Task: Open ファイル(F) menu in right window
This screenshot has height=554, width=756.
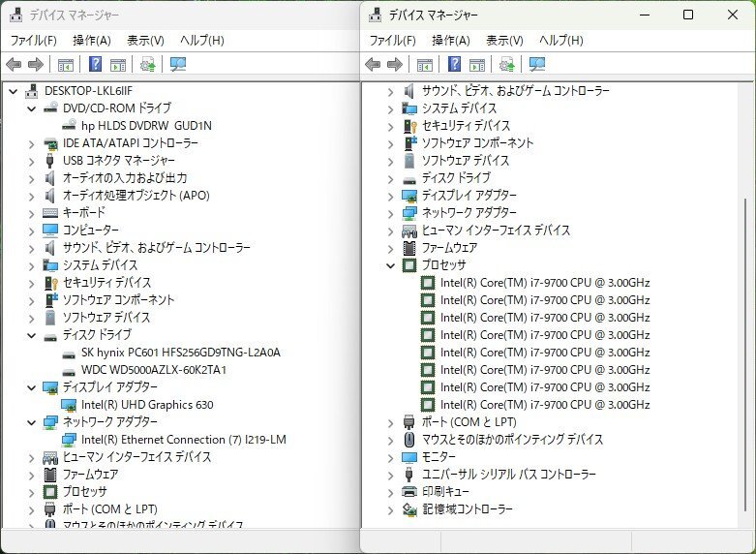Action: (392, 41)
